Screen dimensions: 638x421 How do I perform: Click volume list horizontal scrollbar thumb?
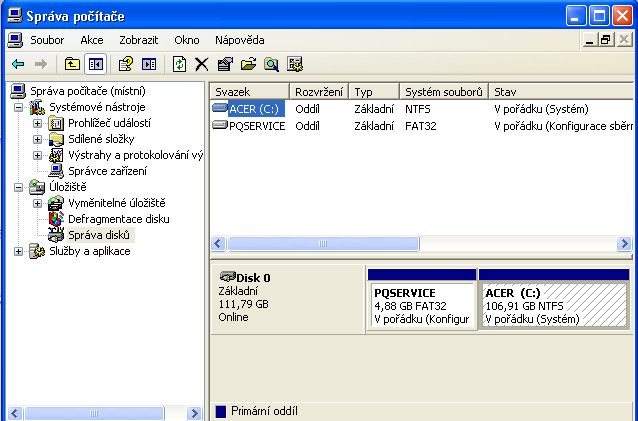(x=323, y=244)
